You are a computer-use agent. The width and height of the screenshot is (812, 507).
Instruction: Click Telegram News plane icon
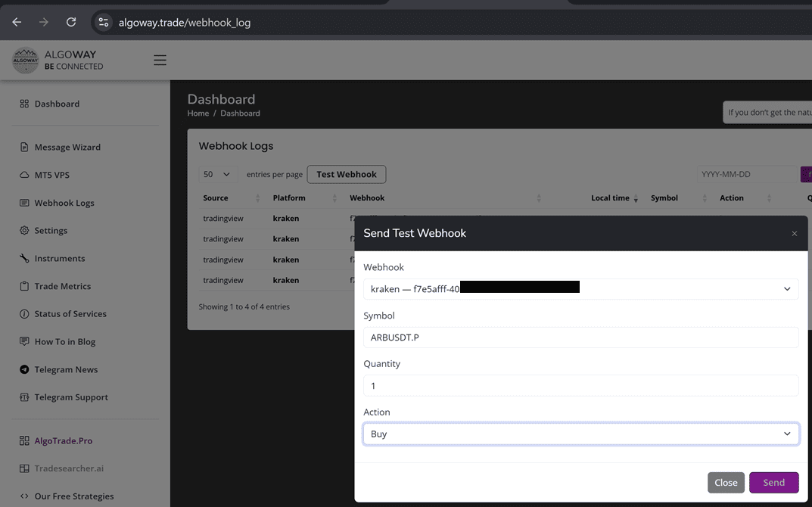click(24, 369)
